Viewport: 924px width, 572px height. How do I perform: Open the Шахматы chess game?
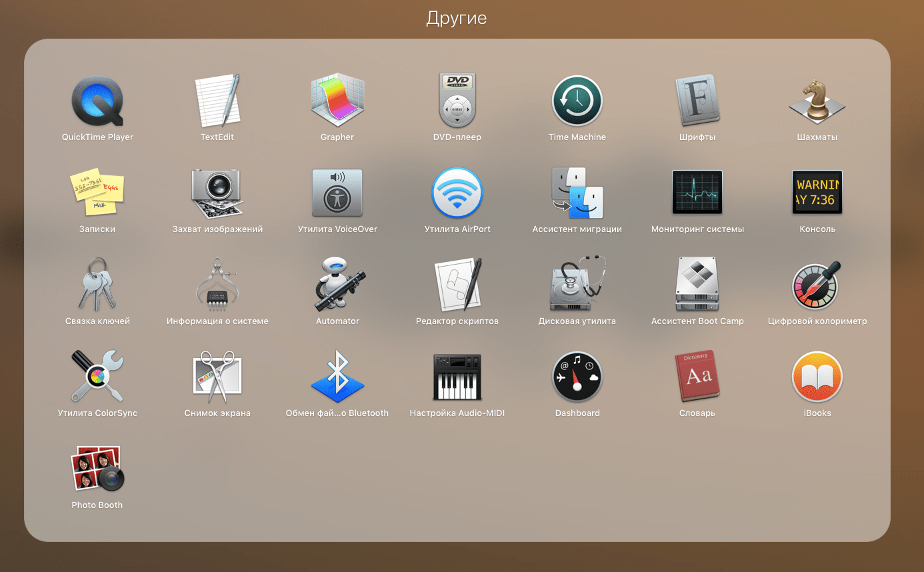(817, 101)
